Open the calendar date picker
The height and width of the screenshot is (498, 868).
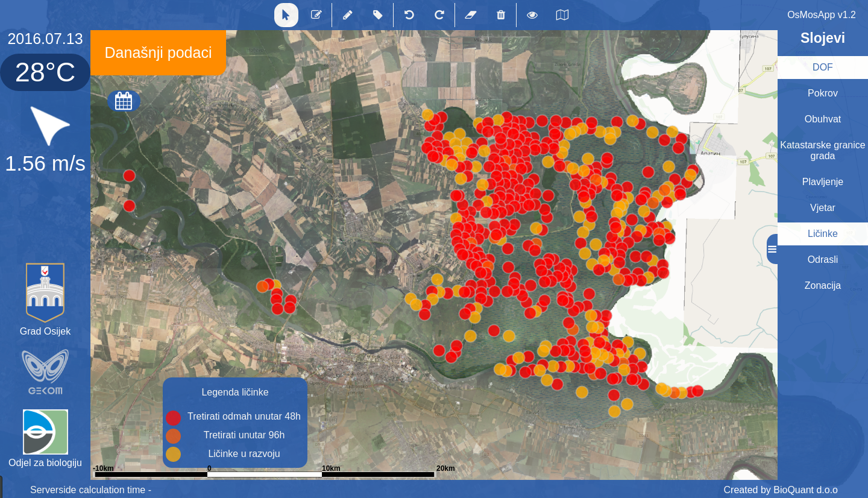coord(124,101)
